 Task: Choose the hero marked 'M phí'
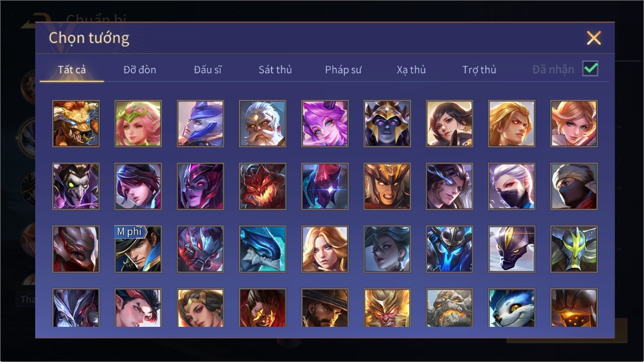click(x=138, y=249)
